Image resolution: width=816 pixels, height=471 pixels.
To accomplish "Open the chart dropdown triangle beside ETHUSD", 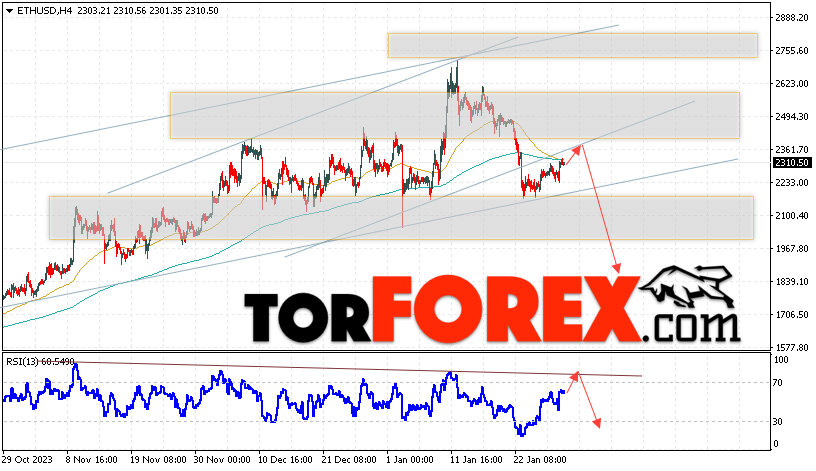I will pyautogui.click(x=10, y=10).
